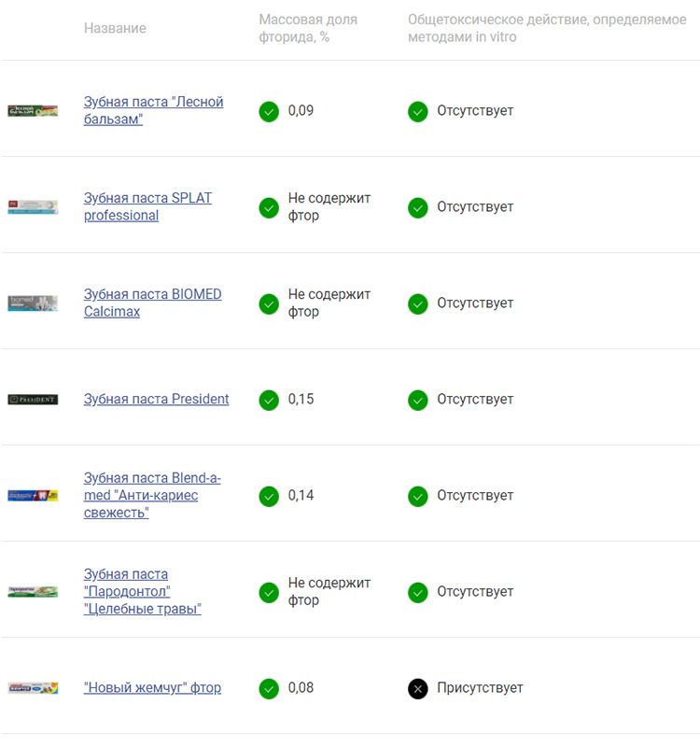
Task: Open the BIOMED Calcimax toothpaste link
Action: (152, 303)
